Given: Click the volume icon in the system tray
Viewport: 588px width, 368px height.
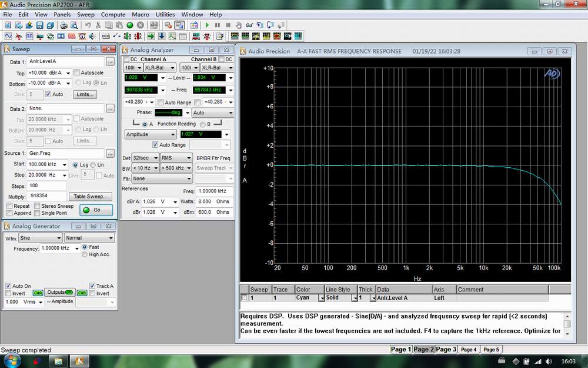Looking at the screenshot, I should point(549,362).
